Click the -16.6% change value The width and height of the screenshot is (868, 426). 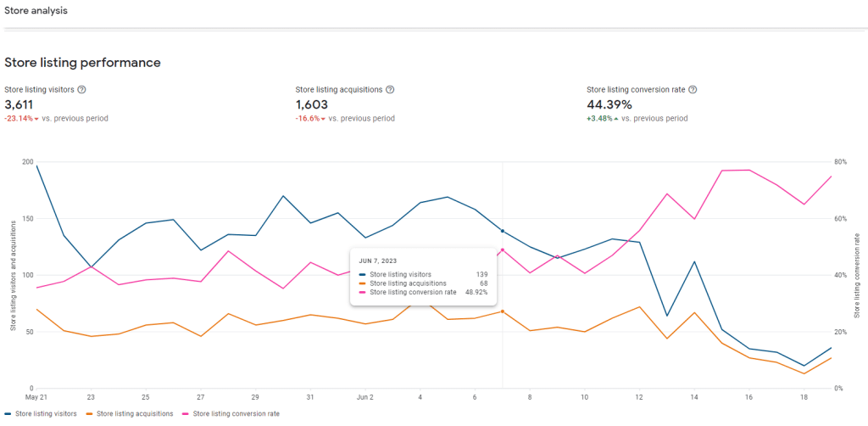(x=307, y=119)
